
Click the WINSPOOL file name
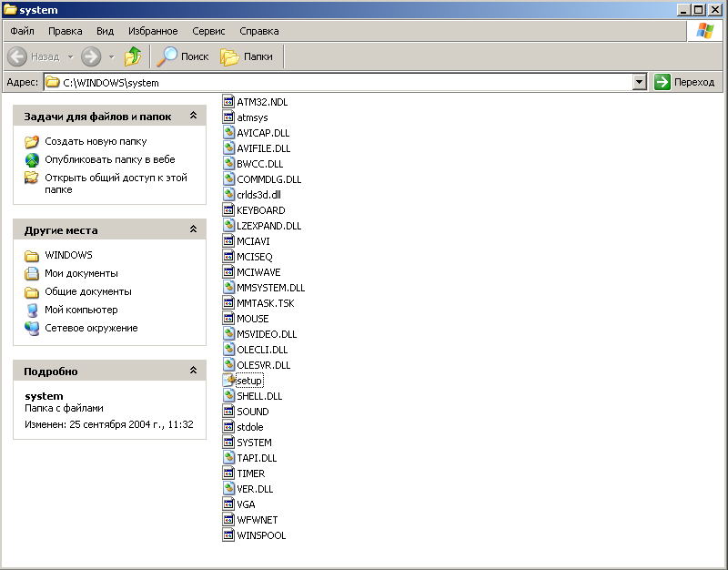261,535
